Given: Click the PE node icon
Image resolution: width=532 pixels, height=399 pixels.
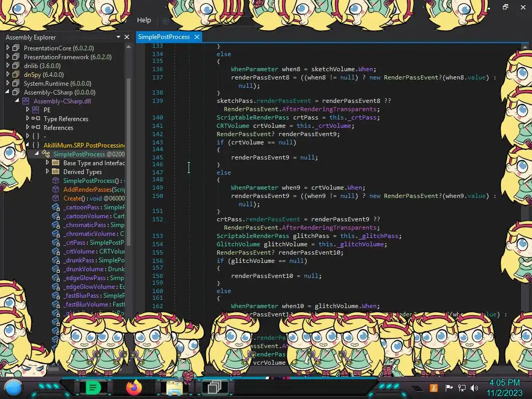Looking at the screenshot, I should pos(36,110).
